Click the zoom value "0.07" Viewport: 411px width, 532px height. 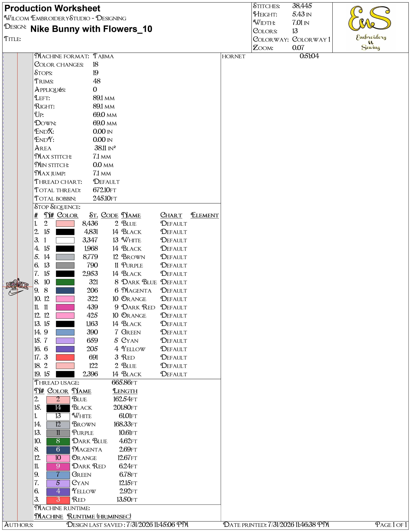point(298,48)
